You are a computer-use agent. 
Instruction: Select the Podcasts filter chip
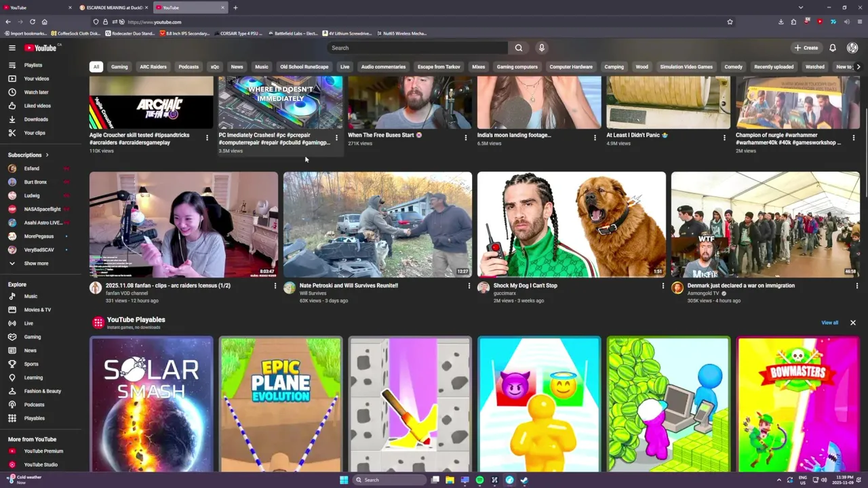189,66
